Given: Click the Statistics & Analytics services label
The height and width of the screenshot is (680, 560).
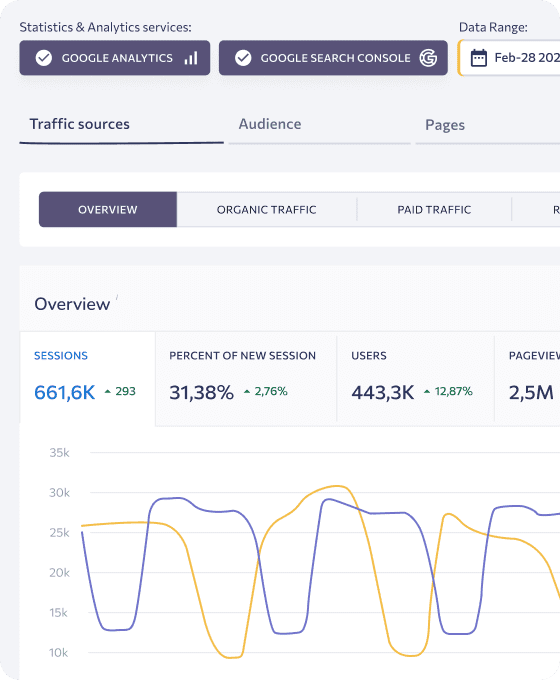Looking at the screenshot, I should pos(105,27).
